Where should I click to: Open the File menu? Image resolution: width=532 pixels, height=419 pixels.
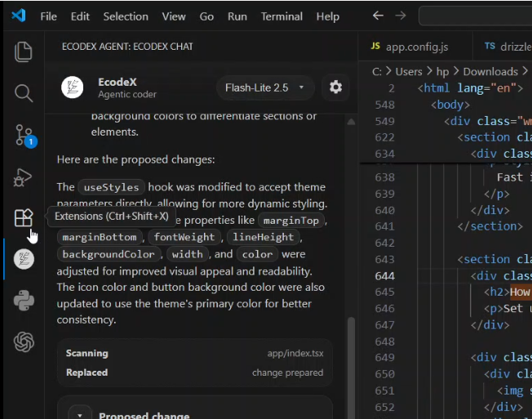coord(48,16)
